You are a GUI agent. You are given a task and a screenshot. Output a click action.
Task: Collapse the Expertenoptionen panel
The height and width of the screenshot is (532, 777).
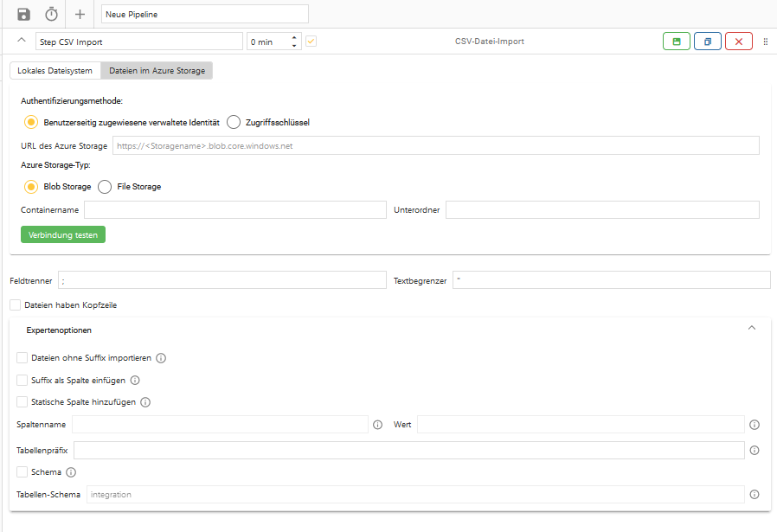751,329
